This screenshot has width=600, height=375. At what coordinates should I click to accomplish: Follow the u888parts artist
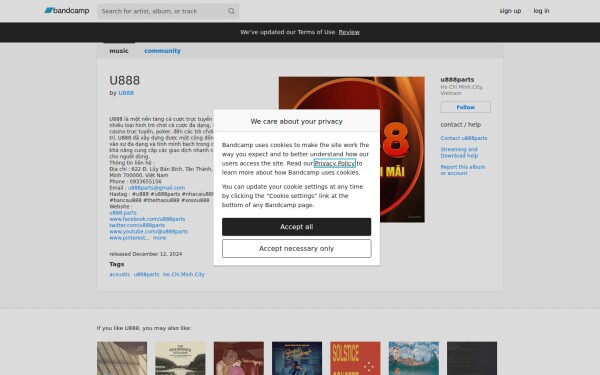tap(465, 107)
